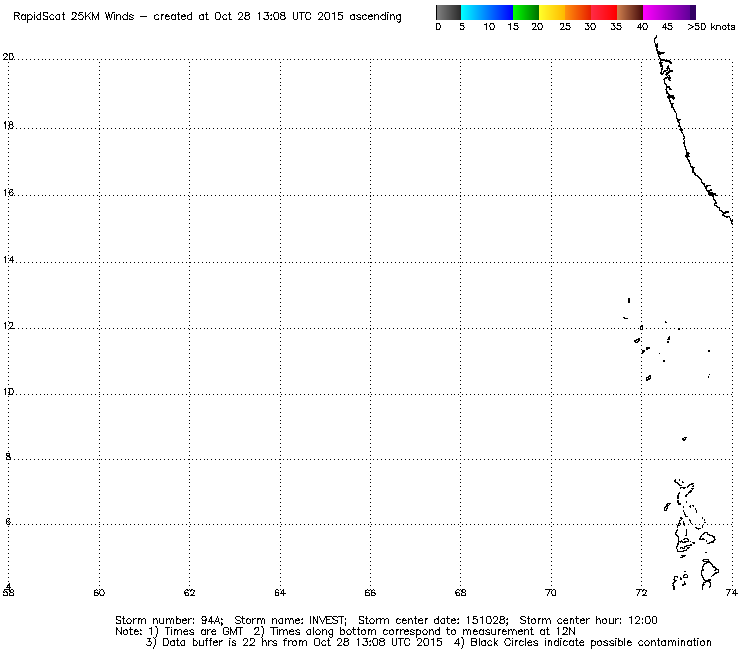
Task: Click the yellow 20-25 knots legend color
Action: pos(552,12)
